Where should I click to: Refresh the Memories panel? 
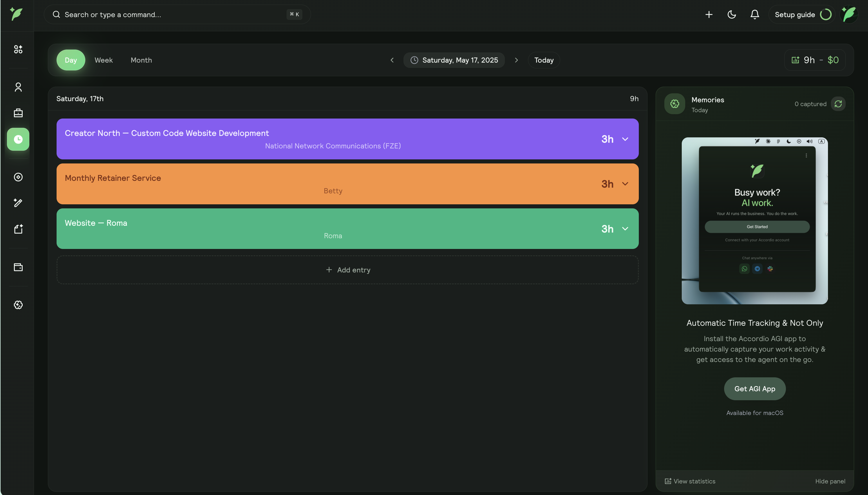(838, 104)
